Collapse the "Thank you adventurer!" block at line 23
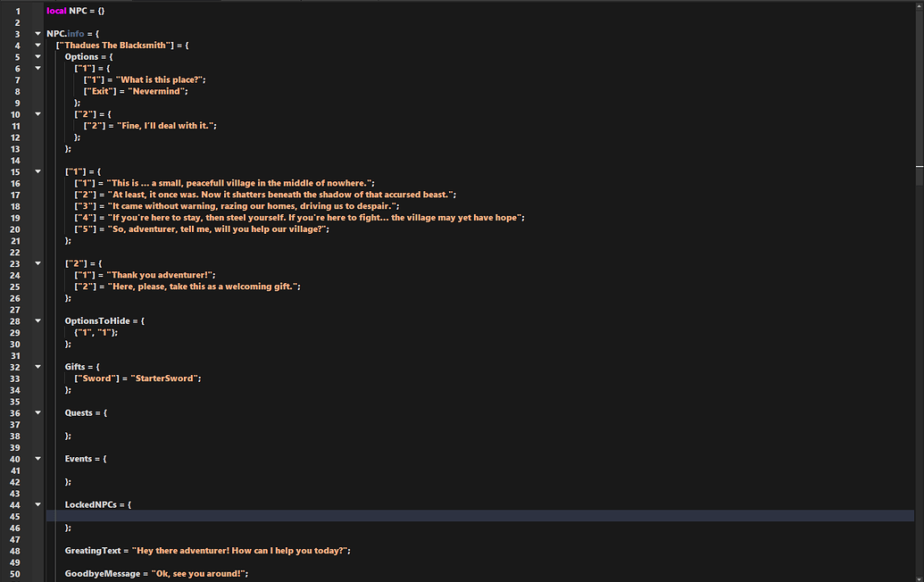Viewport: 924px width, 582px height. coord(37,263)
